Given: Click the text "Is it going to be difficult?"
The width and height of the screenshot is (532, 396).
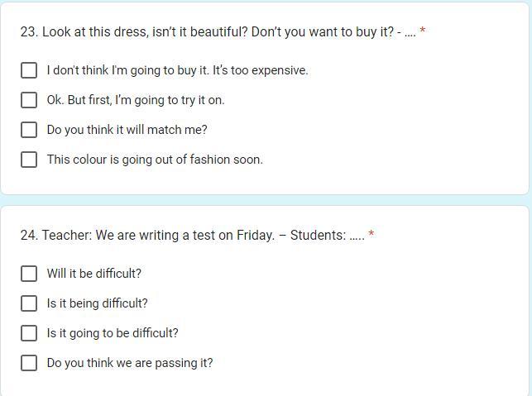Looking at the screenshot, I should click(113, 333).
